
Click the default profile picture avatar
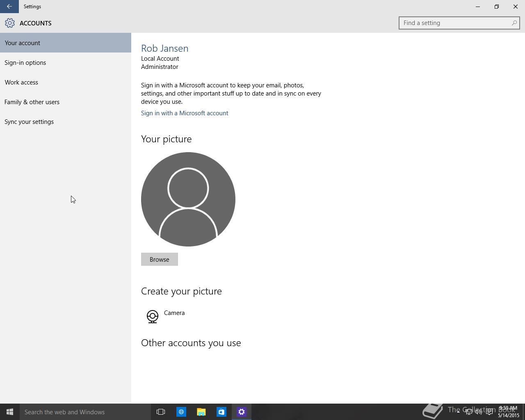click(x=188, y=199)
